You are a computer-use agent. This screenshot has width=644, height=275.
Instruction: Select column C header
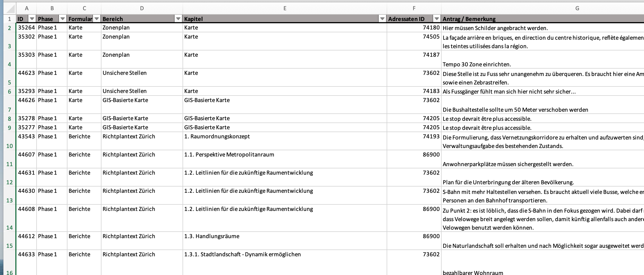pyautogui.click(x=84, y=9)
